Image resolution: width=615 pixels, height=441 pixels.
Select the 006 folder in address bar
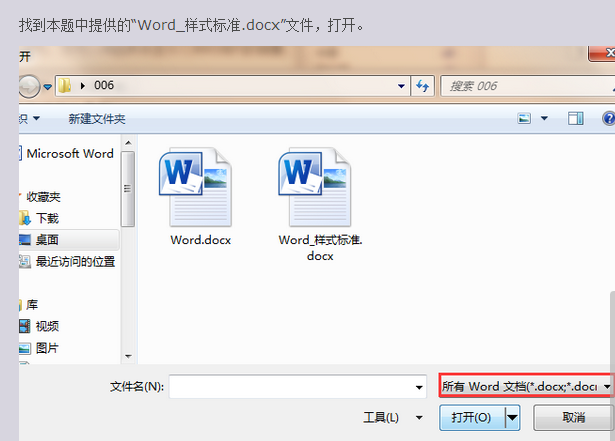tap(104, 86)
